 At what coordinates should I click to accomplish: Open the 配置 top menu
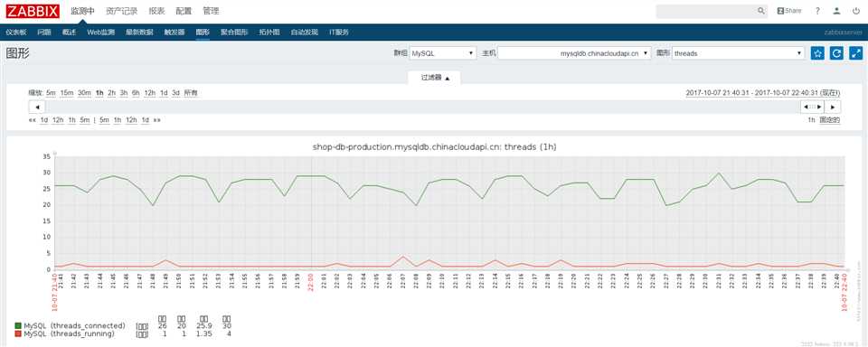click(x=184, y=11)
